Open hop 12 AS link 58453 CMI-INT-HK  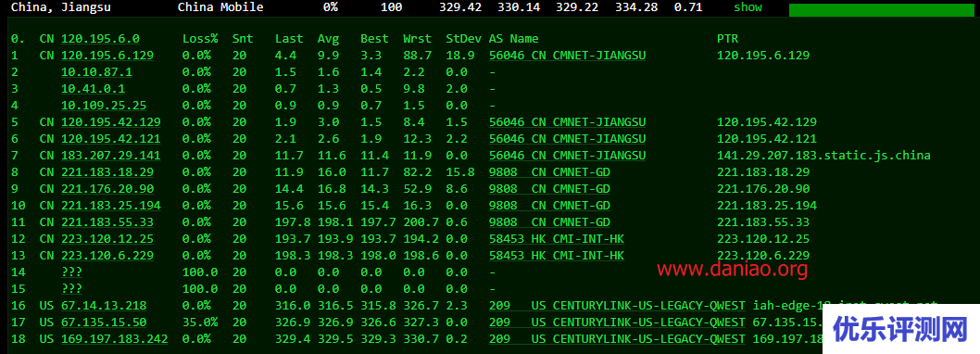tap(557, 239)
